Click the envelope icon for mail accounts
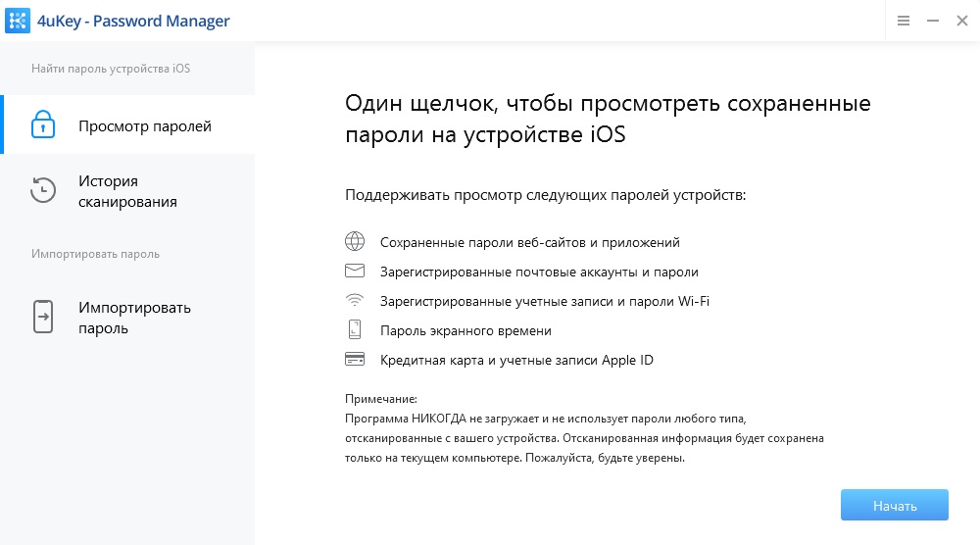This screenshot has width=980, height=545. click(355, 271)
